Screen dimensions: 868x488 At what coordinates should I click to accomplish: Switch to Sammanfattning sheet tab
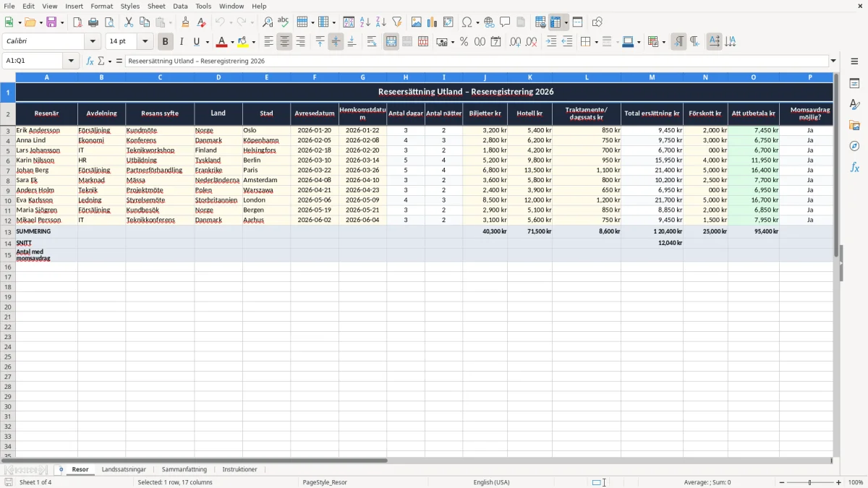pos(184,469)
